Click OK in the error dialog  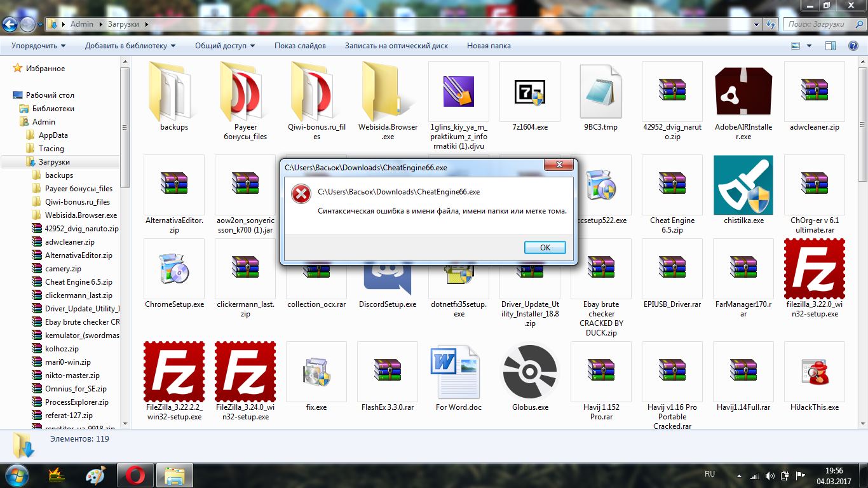click(545, 248)
